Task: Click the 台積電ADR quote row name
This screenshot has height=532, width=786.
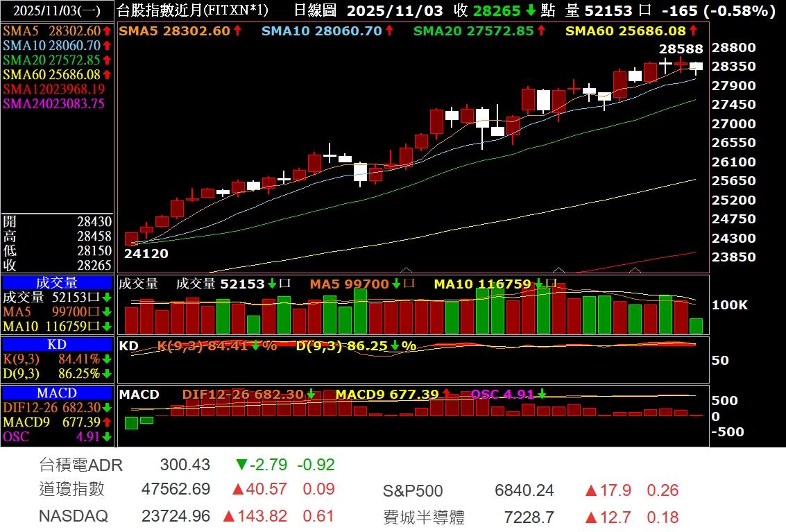Action: 80,465
